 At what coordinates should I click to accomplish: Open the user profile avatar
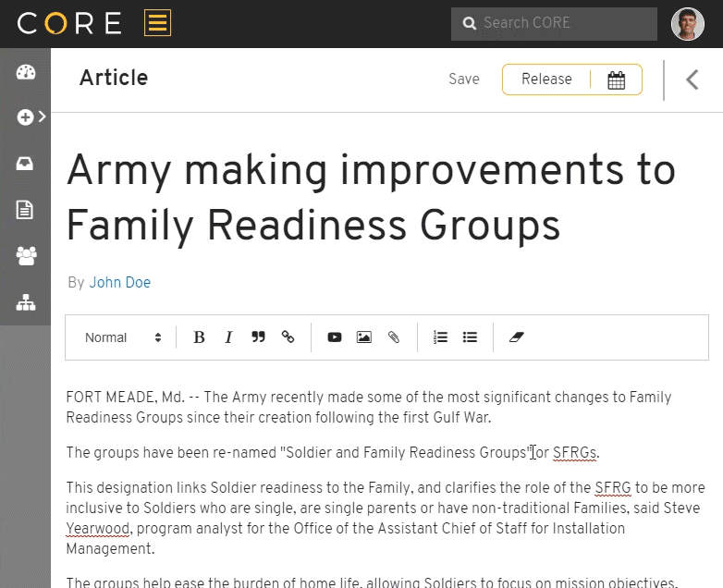[688, 24]
